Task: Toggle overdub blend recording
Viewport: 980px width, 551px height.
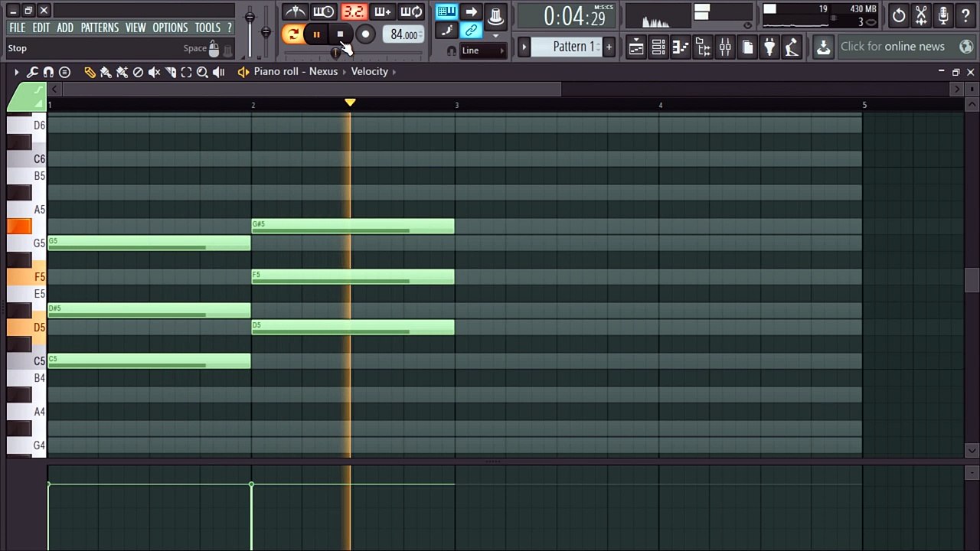Action: [x=382, y=11]
